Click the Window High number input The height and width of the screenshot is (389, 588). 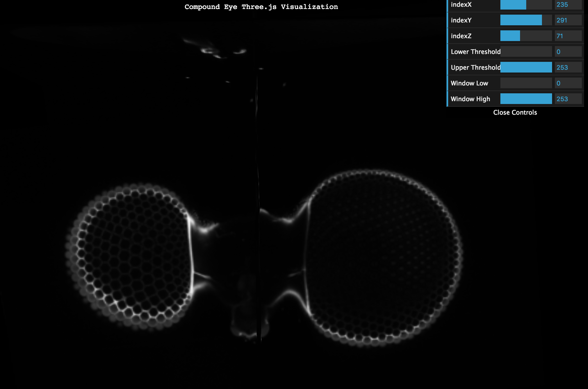pyautogui.click(x=568, y=99)
